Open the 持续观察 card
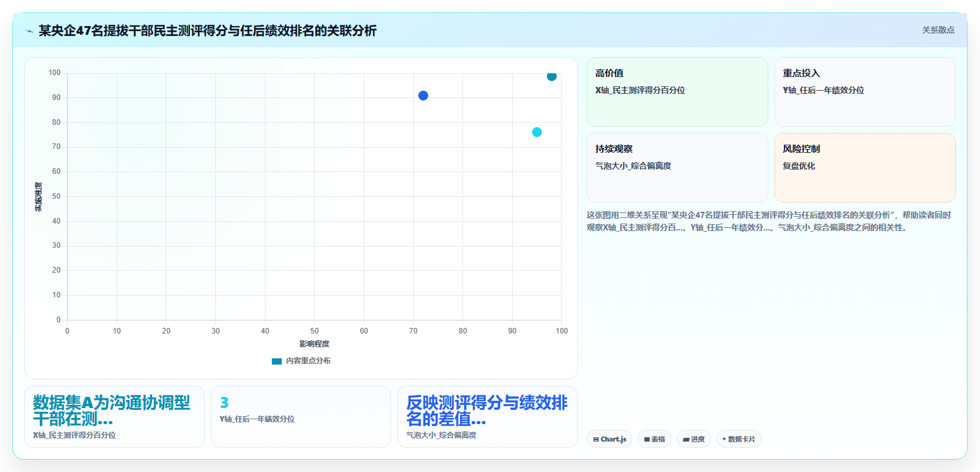Viewport: 980px width, 472px height. (x=677, y=168)
